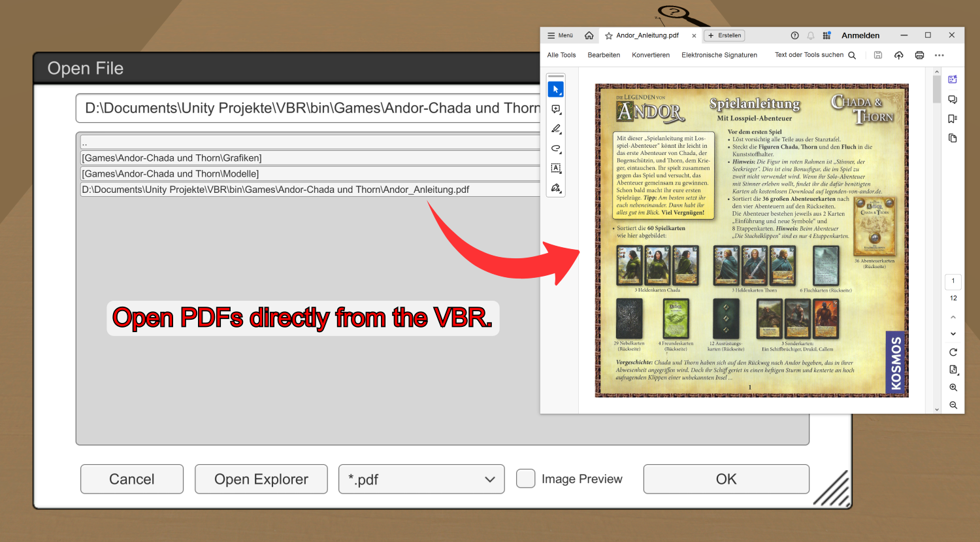Open the Modelle folder entry
The image size is (980, 542).
[310, 174]
